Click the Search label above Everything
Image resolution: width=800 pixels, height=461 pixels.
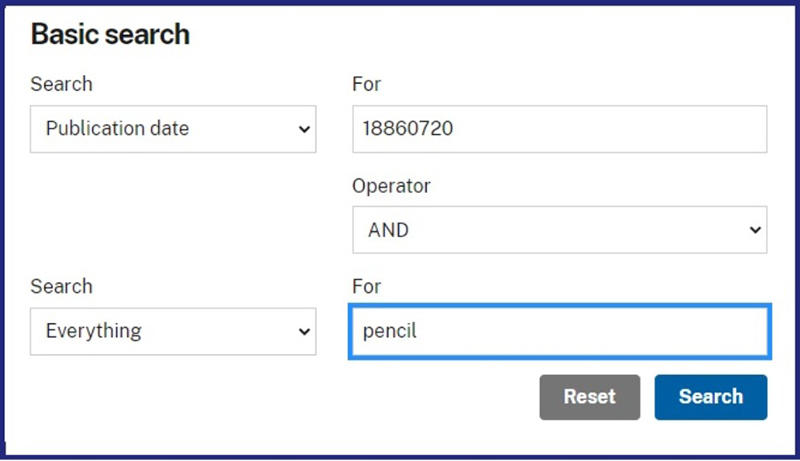click(x=61, y=287)
